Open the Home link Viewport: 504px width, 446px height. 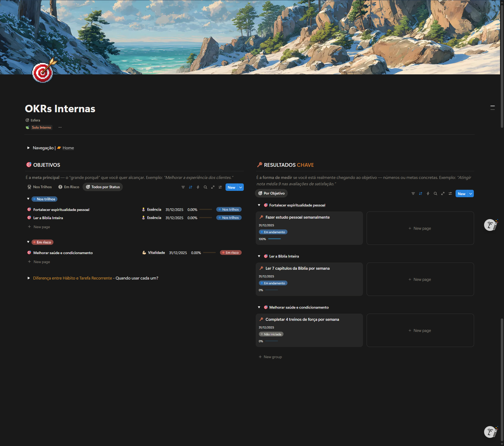tap(68, 148)
